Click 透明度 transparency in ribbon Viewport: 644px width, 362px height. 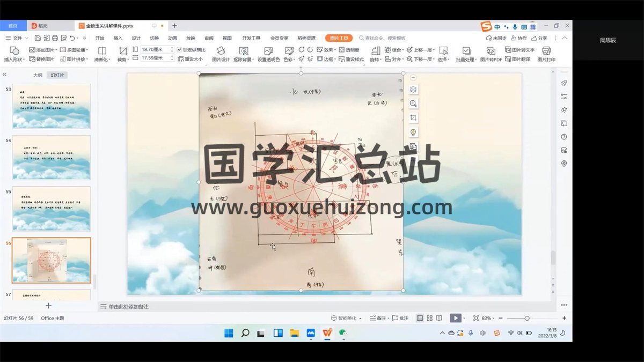click(349, 50)
